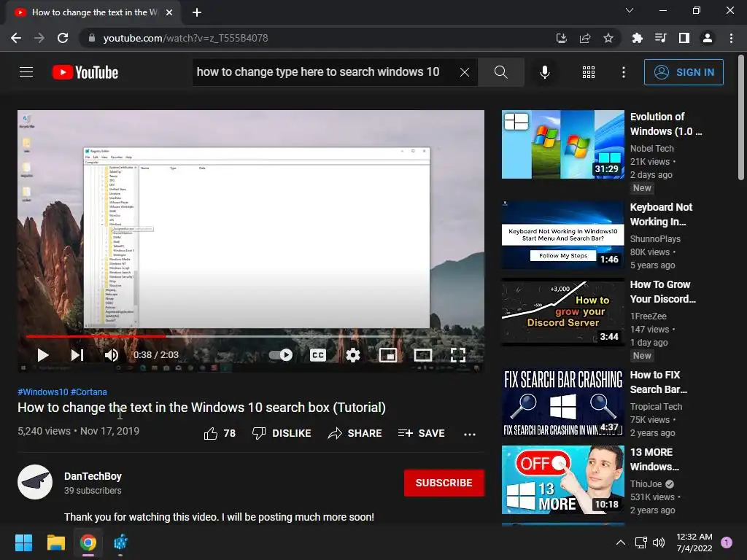
Task: Click the SIGN IN button
Action: (684, 72)
